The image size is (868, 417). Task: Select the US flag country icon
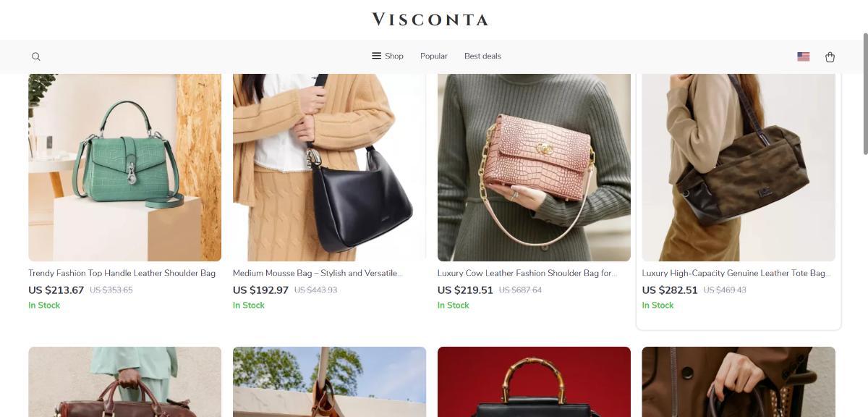pyautogui.click(x=803, y=56)
